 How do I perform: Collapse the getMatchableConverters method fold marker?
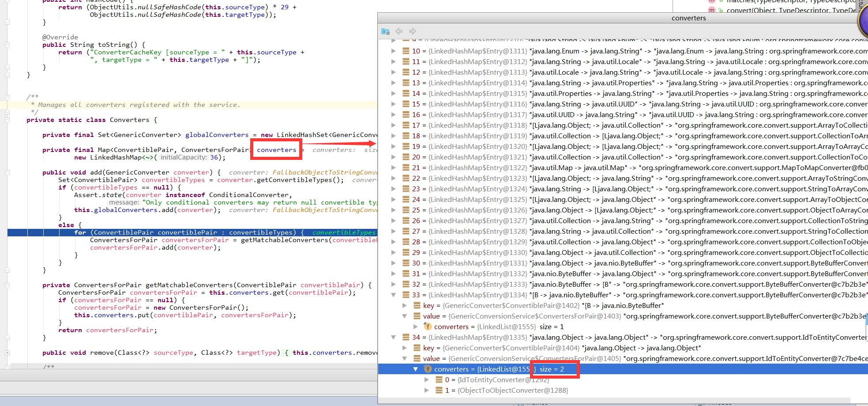point(7,285)
